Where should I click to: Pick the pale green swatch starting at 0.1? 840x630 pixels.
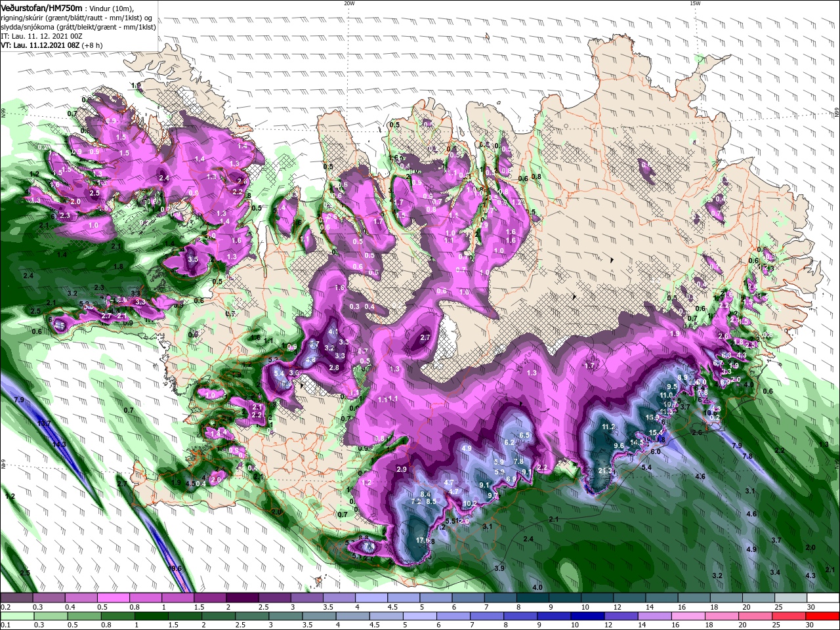pyautogui.click(x=16, y=616)
